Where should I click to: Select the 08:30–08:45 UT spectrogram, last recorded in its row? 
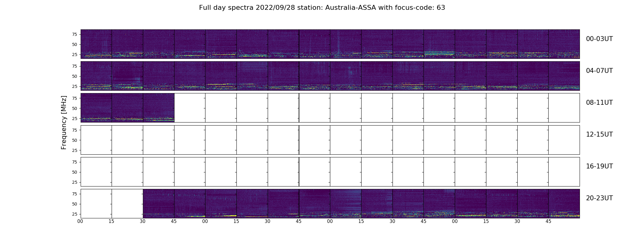click(159, 108)
